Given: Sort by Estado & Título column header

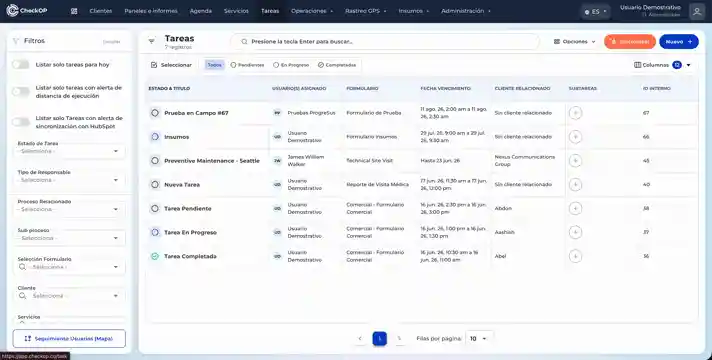Looking at the screenshot, I should pos(169,89).
